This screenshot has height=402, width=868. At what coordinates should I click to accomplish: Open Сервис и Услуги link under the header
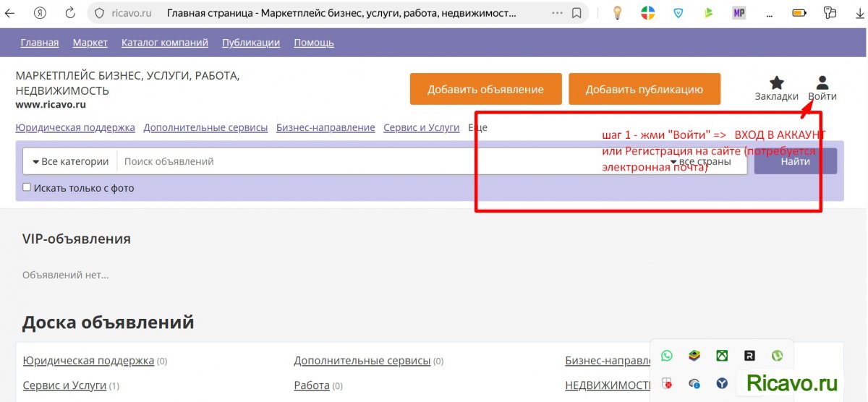(422, 127)
